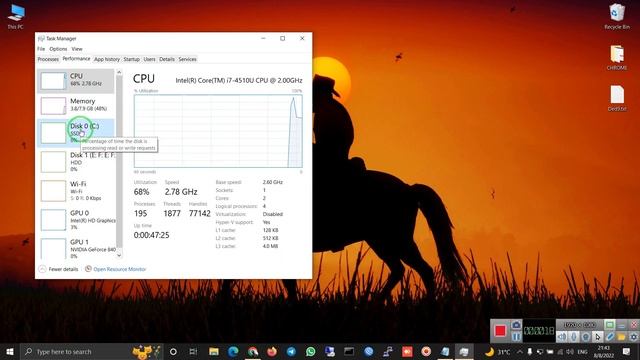The height and width of the screenshot is (360, 640).
Task: Open the File menu in Task Manager
Action: 41,49
